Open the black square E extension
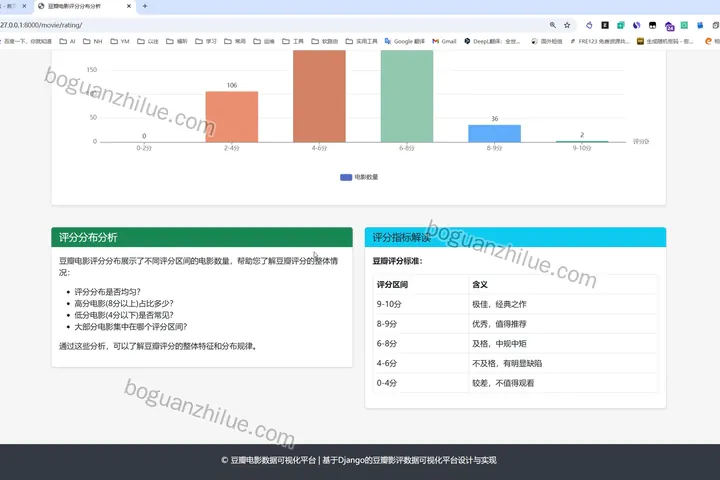 tap(605, 25)
